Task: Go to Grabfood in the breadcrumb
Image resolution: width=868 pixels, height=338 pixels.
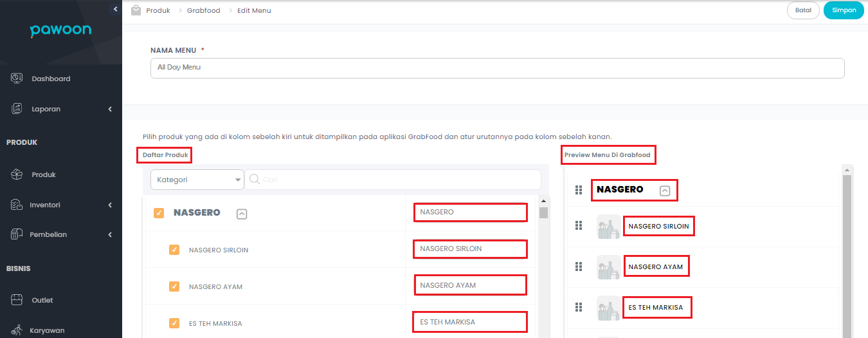Action: [x=203, y=10]
